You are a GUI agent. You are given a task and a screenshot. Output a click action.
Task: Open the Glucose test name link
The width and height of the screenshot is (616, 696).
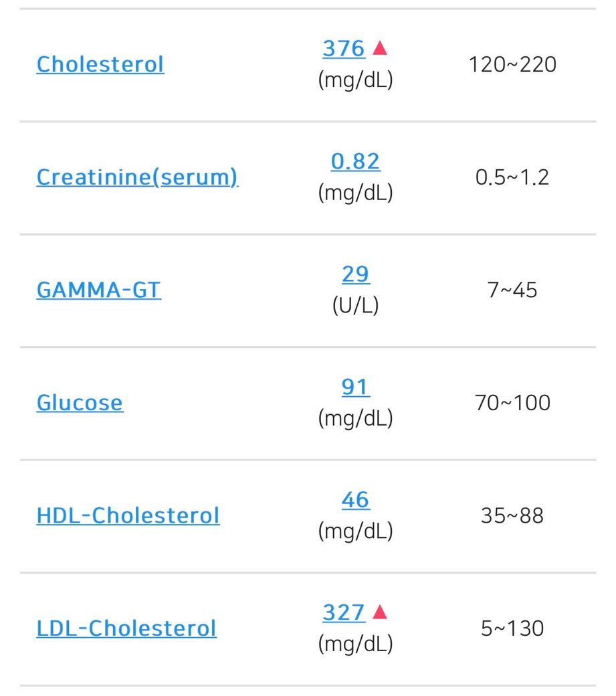pos(80,403)
